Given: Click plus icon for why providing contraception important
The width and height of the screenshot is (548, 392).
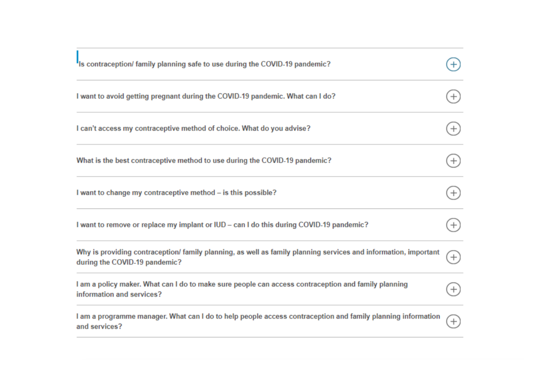Looking at the screenshot, I should pyautogui.click(x=453, y=257).
